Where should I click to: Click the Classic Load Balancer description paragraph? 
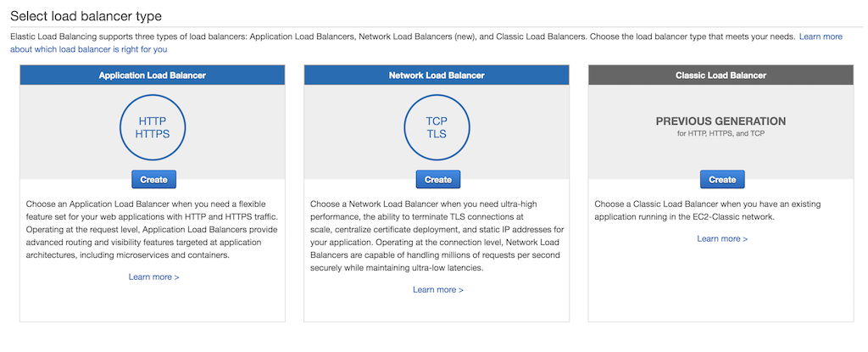(x=708, y=210)
